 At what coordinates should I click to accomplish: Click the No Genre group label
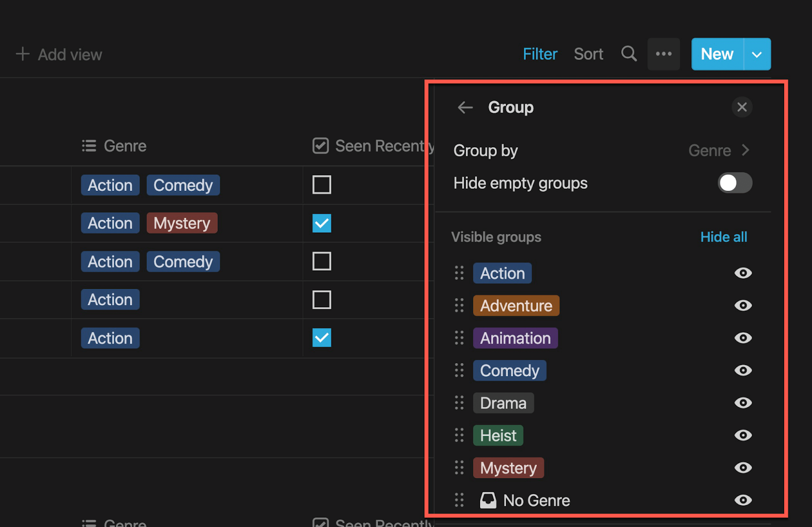tap(537, 501)
